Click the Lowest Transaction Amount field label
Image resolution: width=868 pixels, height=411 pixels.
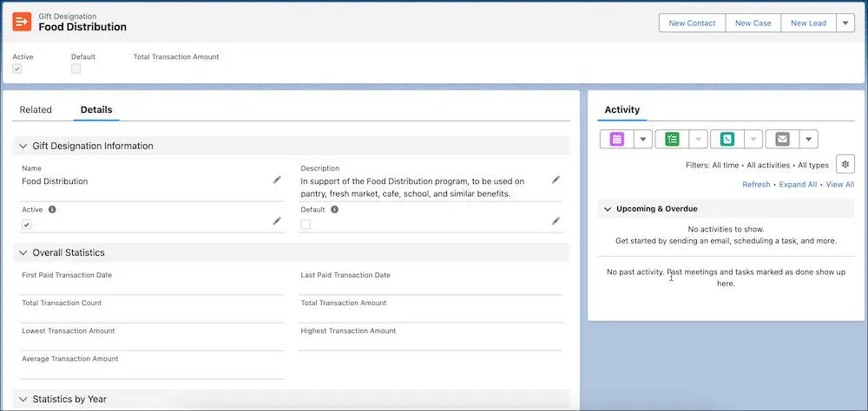[69, 330]
